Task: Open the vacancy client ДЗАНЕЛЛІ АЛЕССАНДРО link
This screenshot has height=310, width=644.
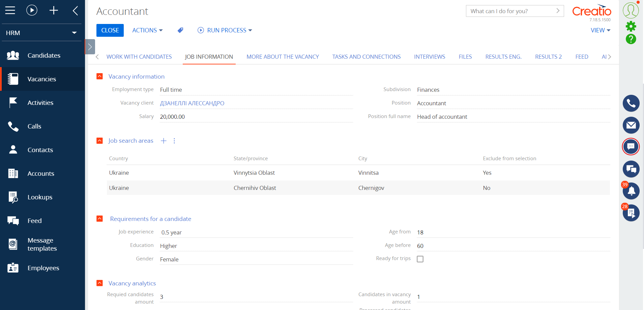Action: pos(192,103)
